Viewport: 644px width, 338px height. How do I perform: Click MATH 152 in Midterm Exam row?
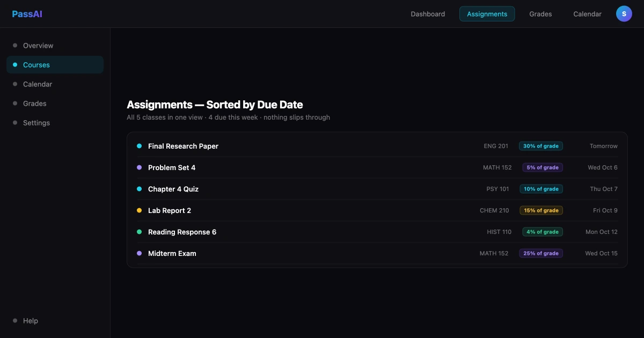[x=494, y=253]
